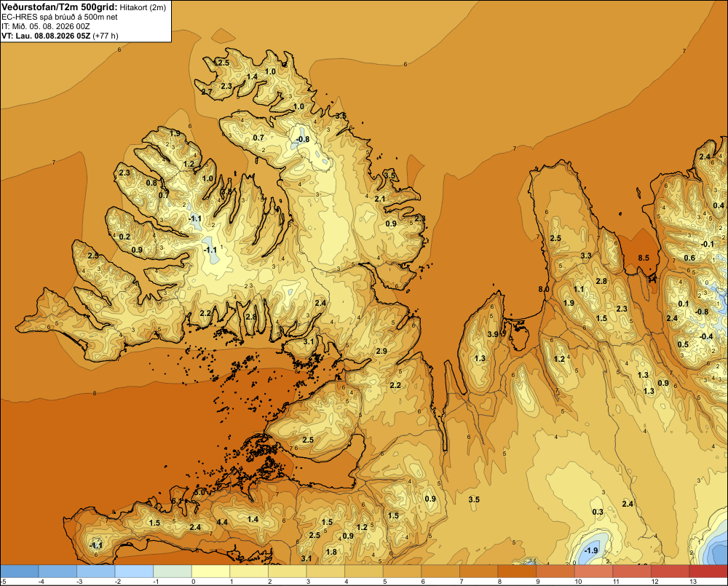Click the 5 to 6 degree legend swatch

click(402, 571)
